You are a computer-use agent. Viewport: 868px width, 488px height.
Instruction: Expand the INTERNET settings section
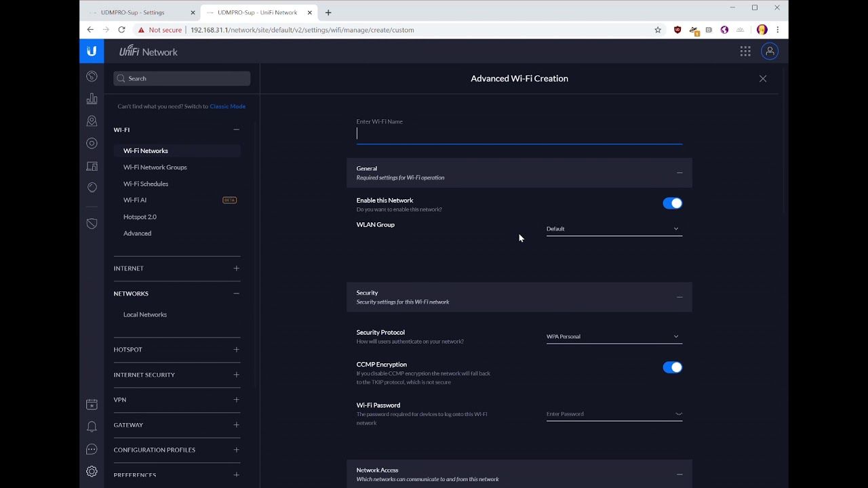[236, 268]
